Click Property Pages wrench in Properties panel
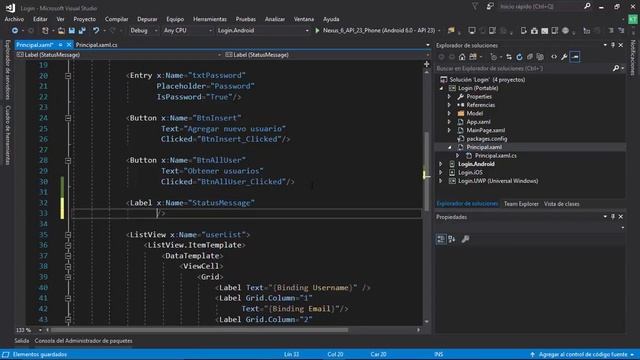The height and width of the screenshot is (360, 640). 465,239
